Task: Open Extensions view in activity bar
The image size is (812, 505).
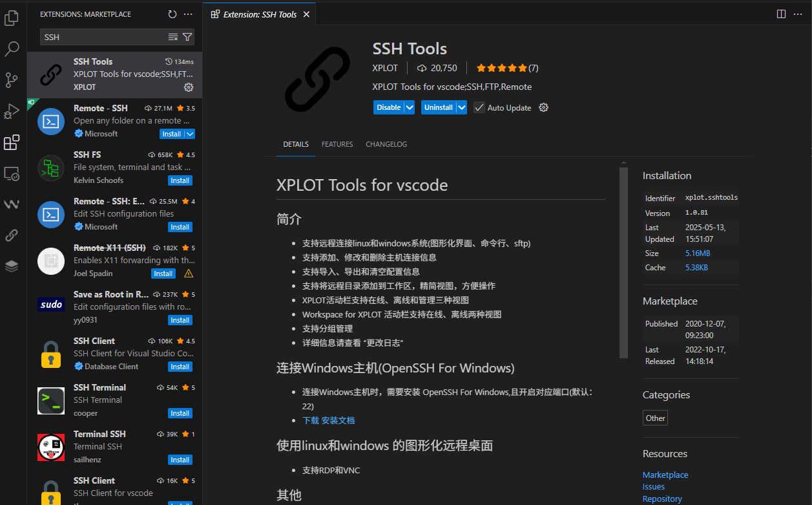Action: pos(12,142)
